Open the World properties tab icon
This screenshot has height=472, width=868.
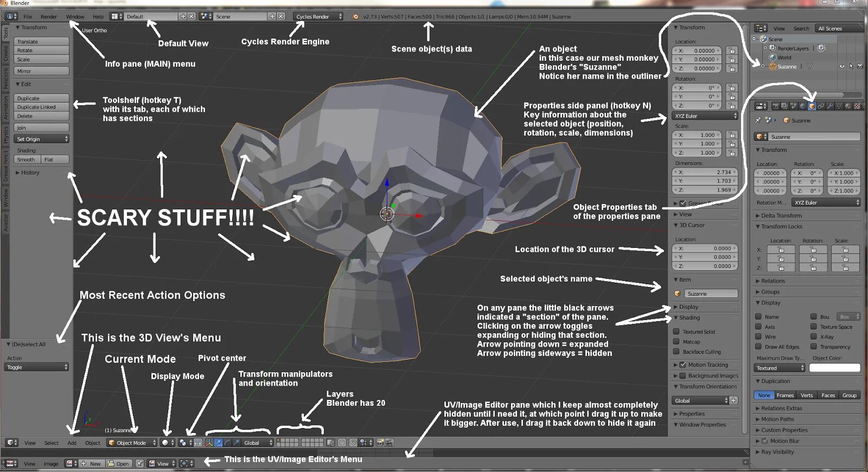(x=802, y=106)
